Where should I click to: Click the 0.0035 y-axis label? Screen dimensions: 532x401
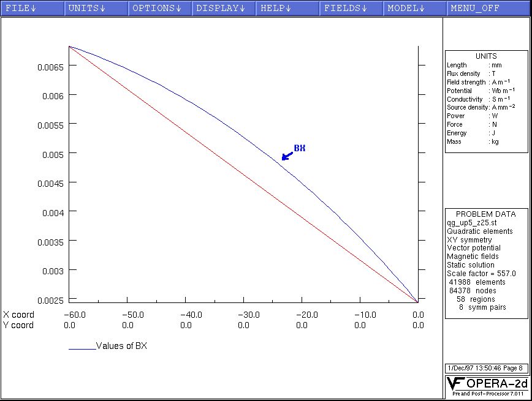point(50,242)
